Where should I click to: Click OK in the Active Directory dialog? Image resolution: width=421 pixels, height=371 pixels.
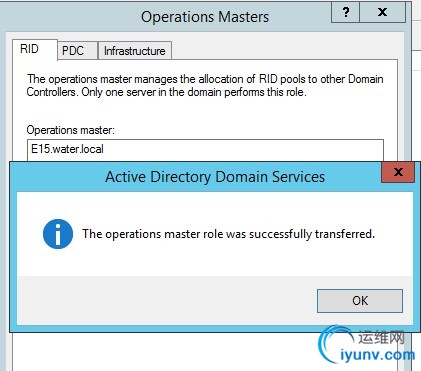[360, 301]
